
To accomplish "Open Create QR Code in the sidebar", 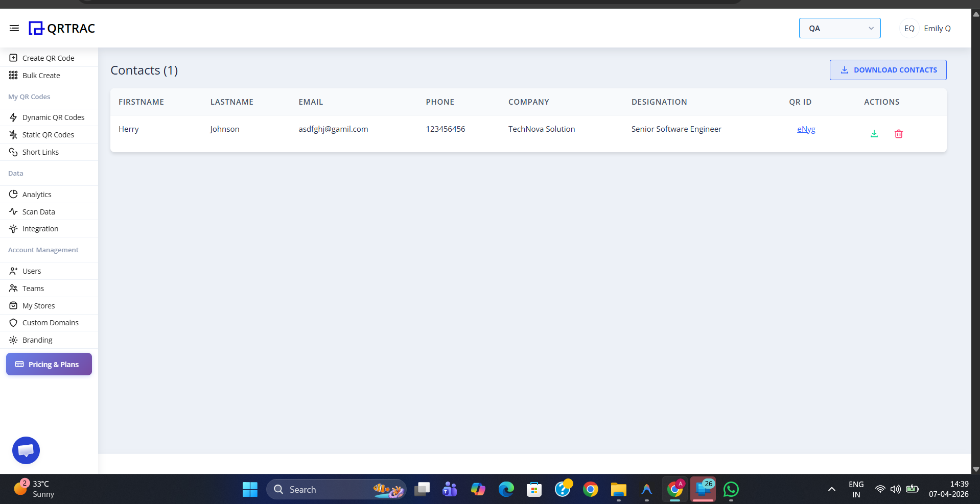I will [48, 58].
